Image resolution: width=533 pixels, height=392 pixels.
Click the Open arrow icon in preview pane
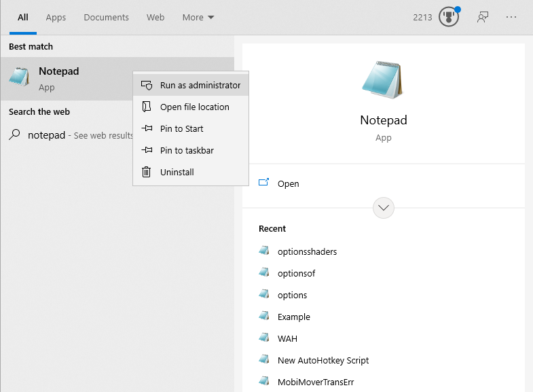[x=263, y=182]
